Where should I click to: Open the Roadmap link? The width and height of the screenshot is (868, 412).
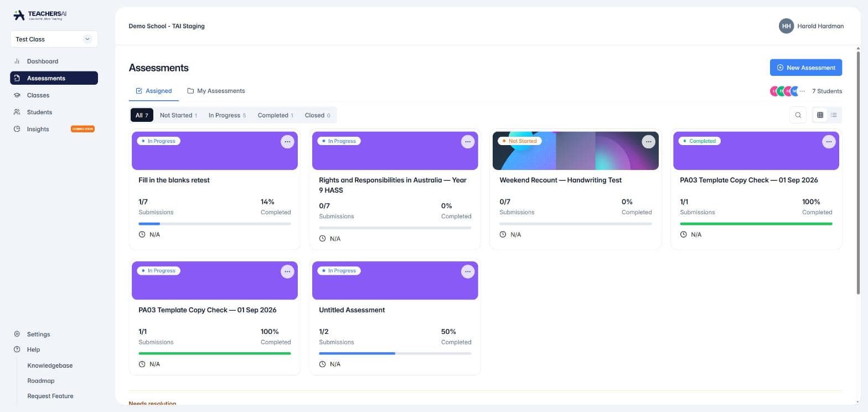tap(41, 381)
